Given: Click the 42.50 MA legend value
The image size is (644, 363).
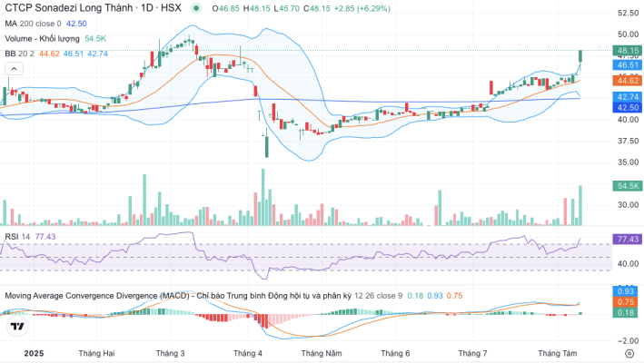Looking at the screenshot, I should coord(76,24).
